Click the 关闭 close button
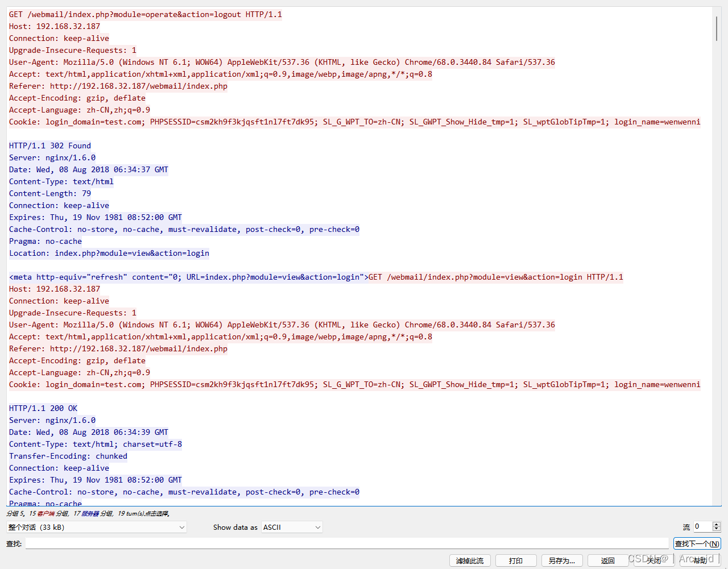Screen dimensions: 728x569 coord(654,560)
